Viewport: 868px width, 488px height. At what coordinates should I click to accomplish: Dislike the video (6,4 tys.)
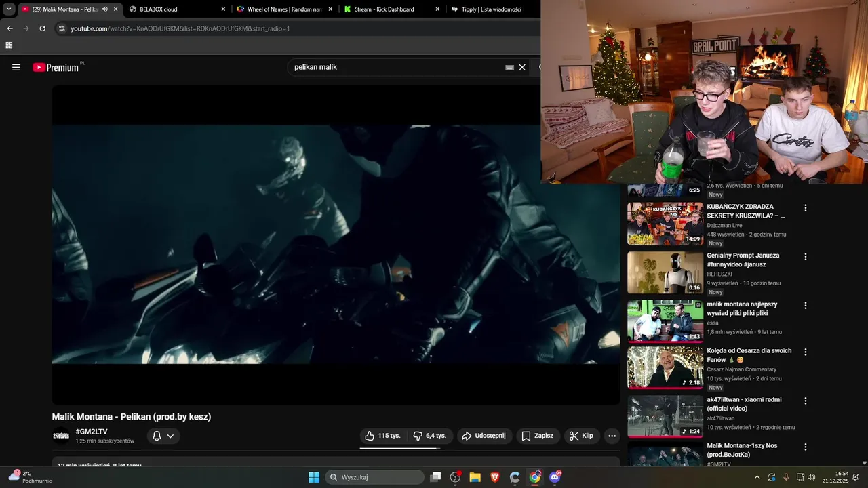pyautogui.click(x=429, y=436)
